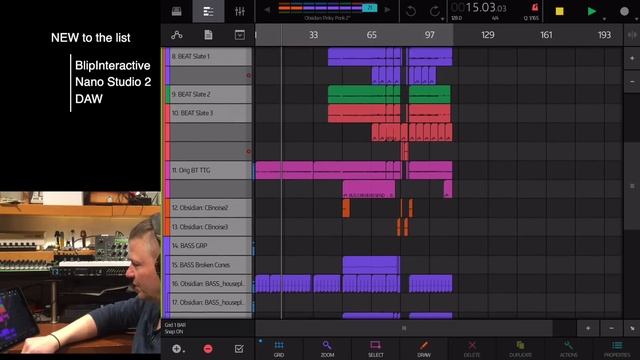The width and height of the screenshot is (640, 360).
Task: Zoom out horizontally with bottom minus
Action: coord(611,328)
